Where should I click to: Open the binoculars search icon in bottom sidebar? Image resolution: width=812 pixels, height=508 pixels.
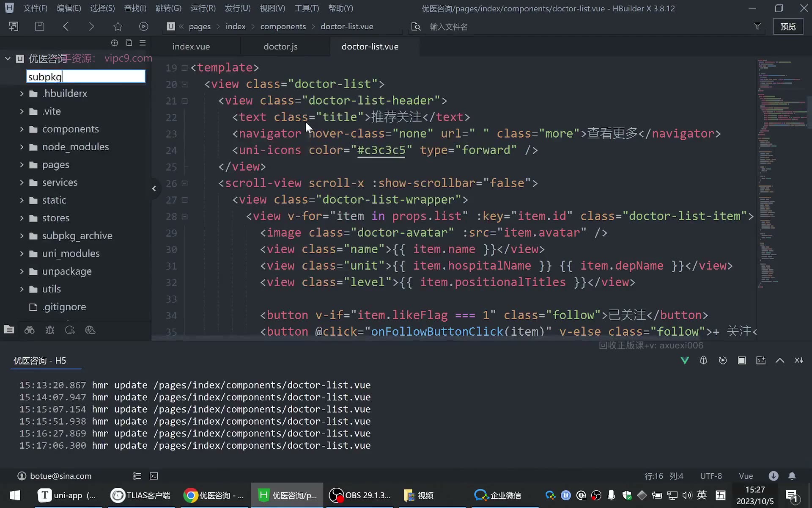[x=29, y=330]
